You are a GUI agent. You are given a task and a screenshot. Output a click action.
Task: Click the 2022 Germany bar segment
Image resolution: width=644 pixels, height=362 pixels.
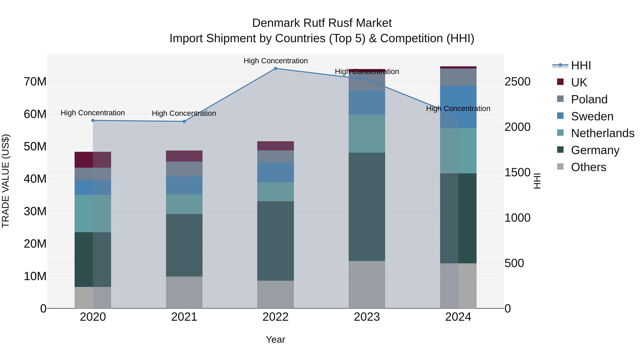click(275, 241)
